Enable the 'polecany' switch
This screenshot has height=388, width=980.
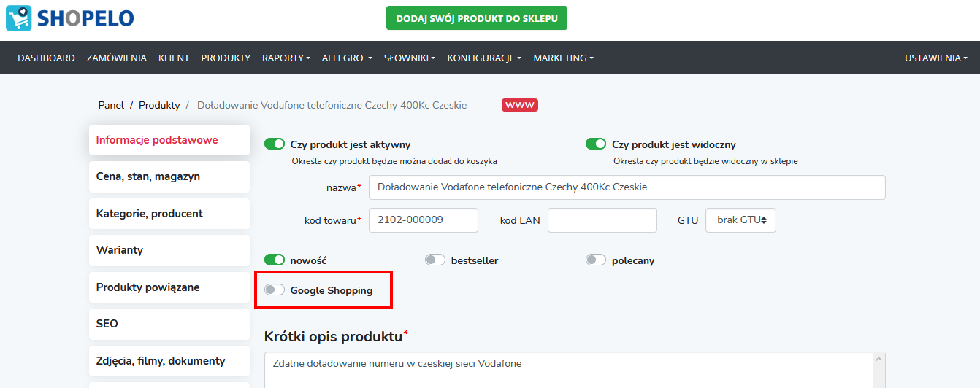tap(596, 260)
